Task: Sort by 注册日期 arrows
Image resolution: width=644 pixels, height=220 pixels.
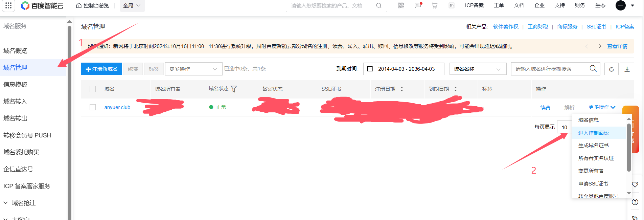Action: tap(402, 89)
